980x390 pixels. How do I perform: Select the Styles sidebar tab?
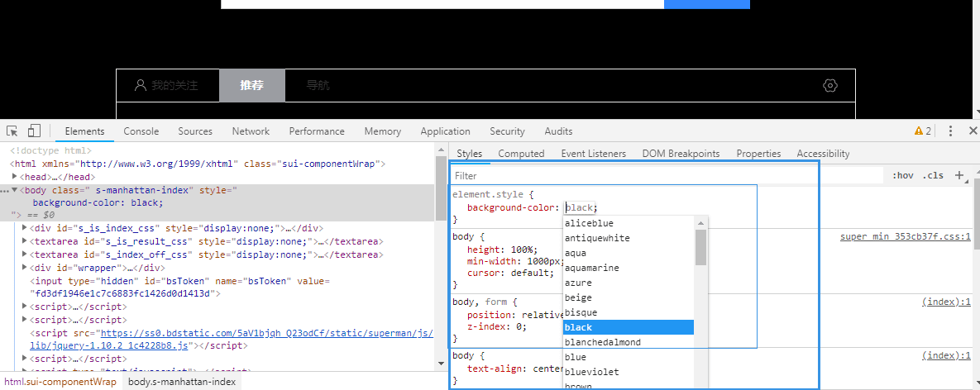[470, 154]
